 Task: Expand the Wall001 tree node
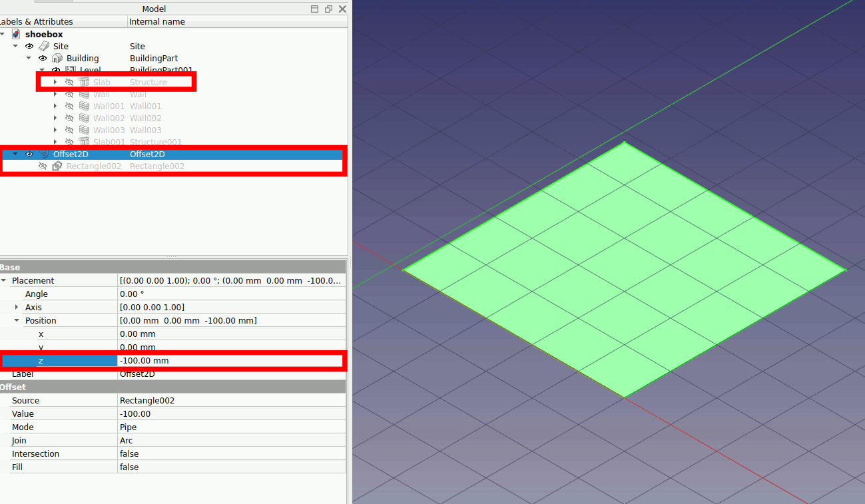[x=55, y=106]
